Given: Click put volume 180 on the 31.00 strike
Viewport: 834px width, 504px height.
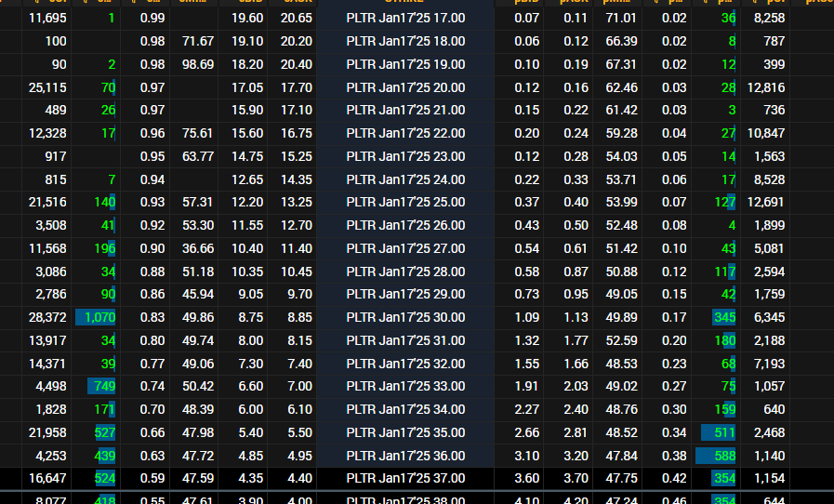Looking at the screenshot, I should point(725,340).
